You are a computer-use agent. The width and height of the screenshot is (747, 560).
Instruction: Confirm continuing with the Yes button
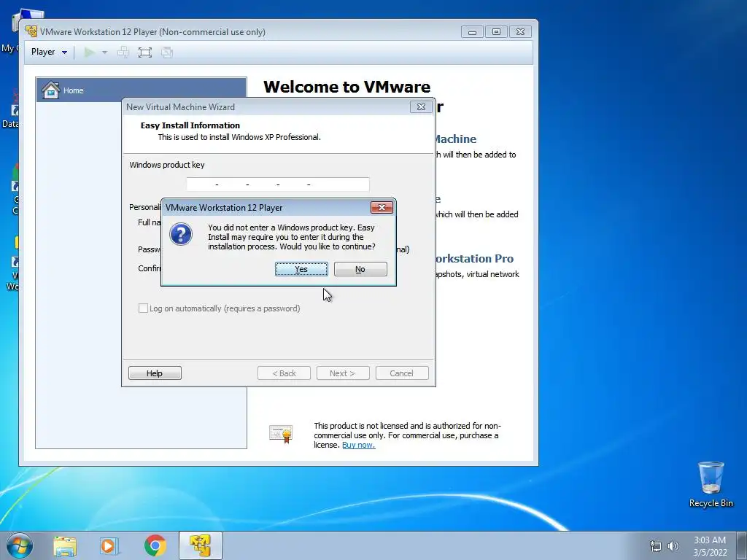(301, 269)
